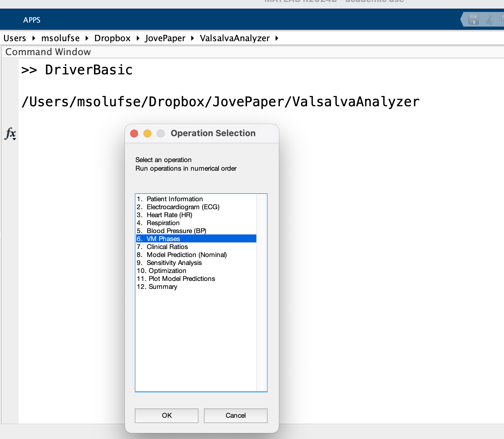The image size is (504, 439).
Task: Switch to the APPS tab
Action: click(x=32, y=20)
